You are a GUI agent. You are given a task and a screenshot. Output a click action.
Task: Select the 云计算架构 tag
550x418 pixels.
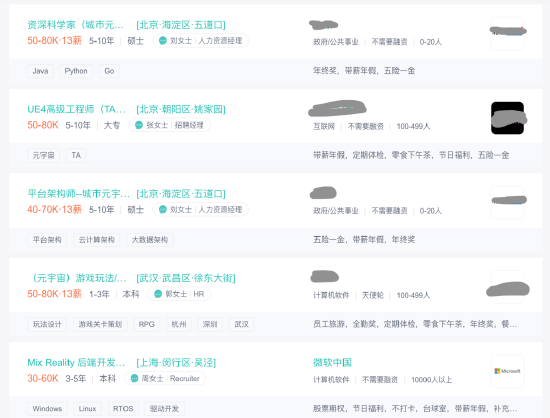96,240
